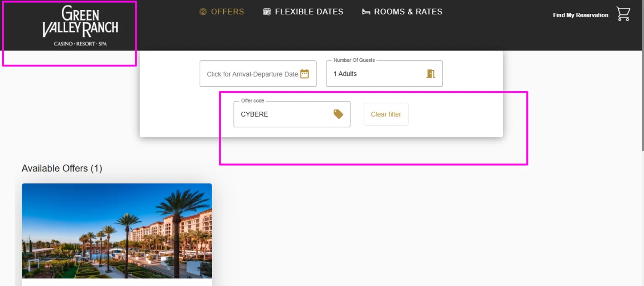
Task: Open the resort offer photo card
Action: [x=117, y=231]
